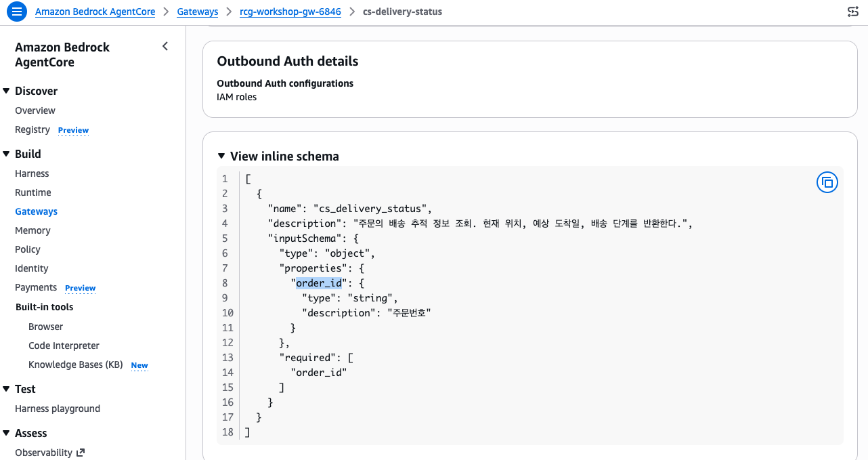Click the Built-in tools heading
Viewport: 868px width, 460px height.
coord(45,307)
